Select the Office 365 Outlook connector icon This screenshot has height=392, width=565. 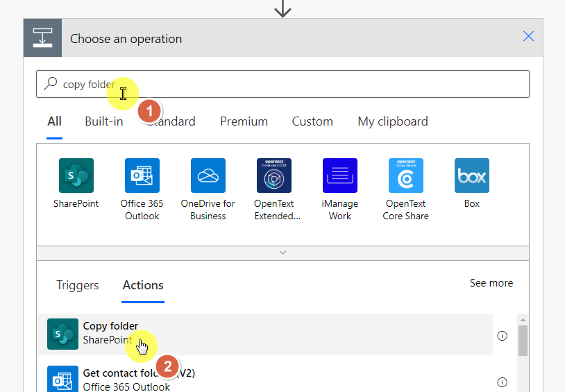(142, 176)
